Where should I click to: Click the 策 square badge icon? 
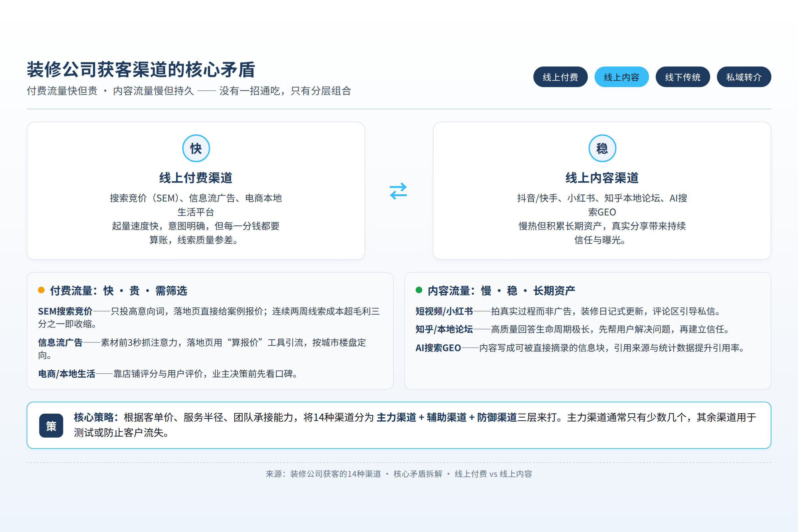[x=51, y=426]
